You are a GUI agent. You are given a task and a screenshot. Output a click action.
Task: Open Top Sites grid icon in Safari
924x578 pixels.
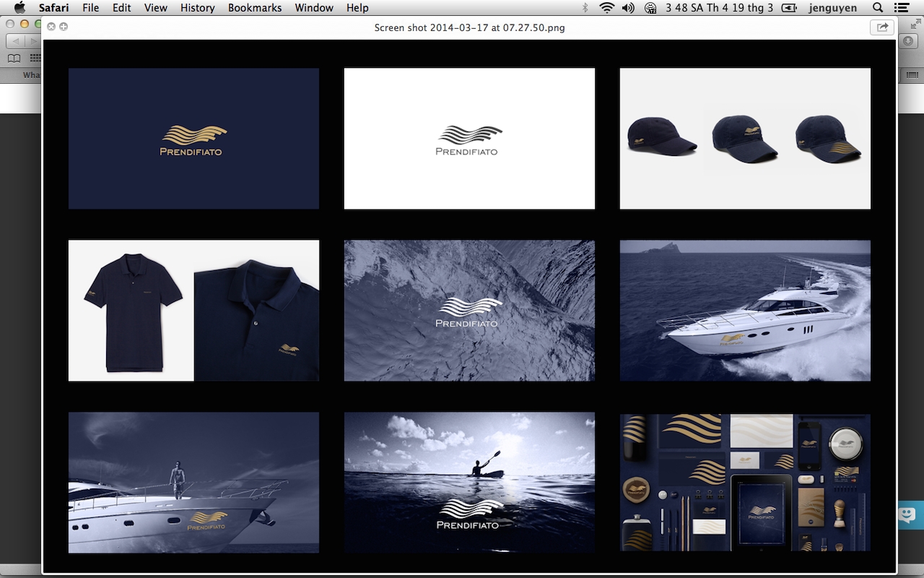click(x=35, y=58)
